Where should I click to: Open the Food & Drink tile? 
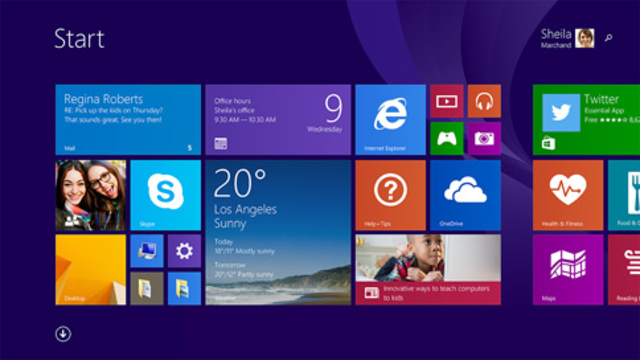(x=624, y=195)
